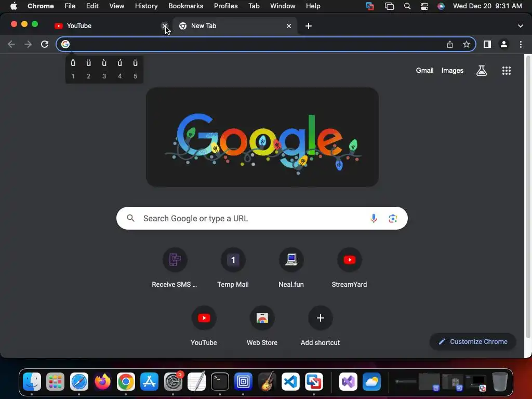The width and height of the screenshot is (532, 399).
Task: Open the File menu
Action: click(70, 6)
